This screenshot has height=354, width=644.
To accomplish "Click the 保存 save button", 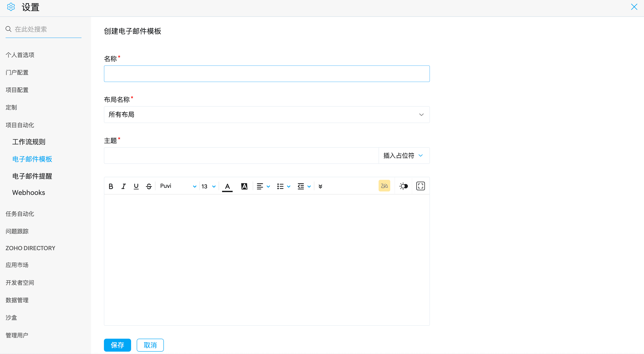I will click(117, 345).
